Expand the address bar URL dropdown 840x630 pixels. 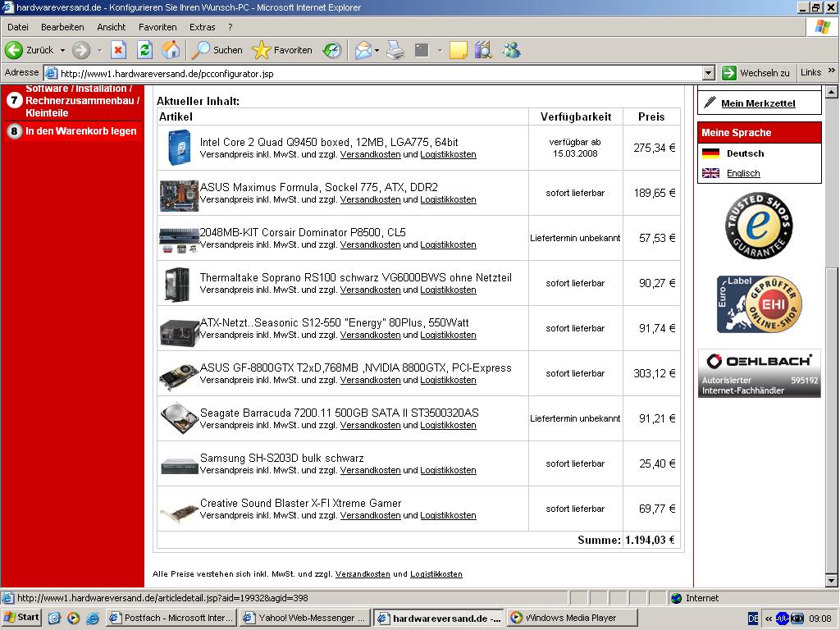tap(708, 73)
